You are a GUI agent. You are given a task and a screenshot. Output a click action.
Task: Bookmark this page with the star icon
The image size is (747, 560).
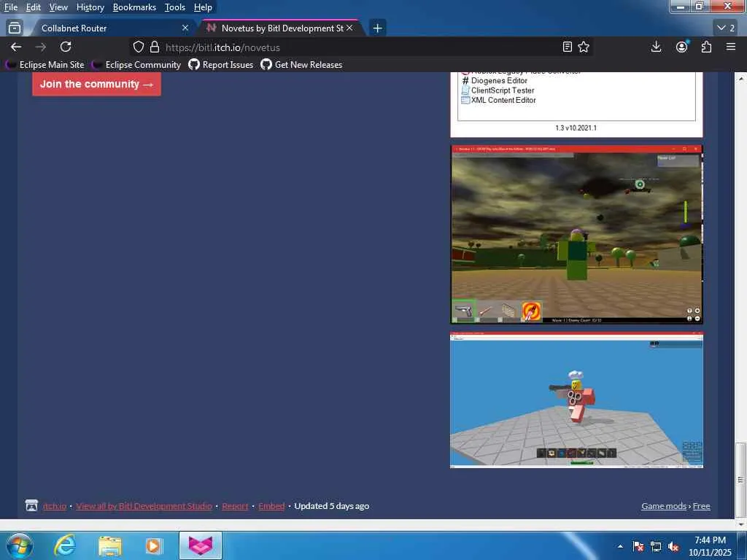tap(584, 47)
